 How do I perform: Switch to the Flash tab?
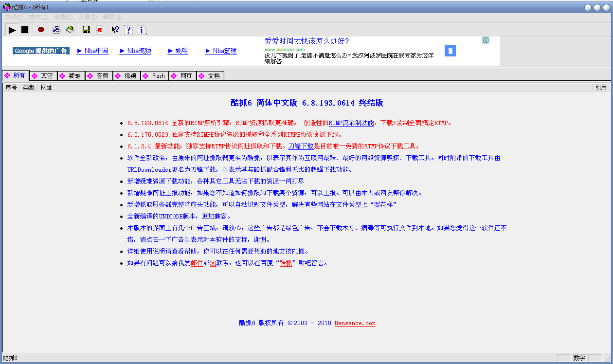[155, 76]
